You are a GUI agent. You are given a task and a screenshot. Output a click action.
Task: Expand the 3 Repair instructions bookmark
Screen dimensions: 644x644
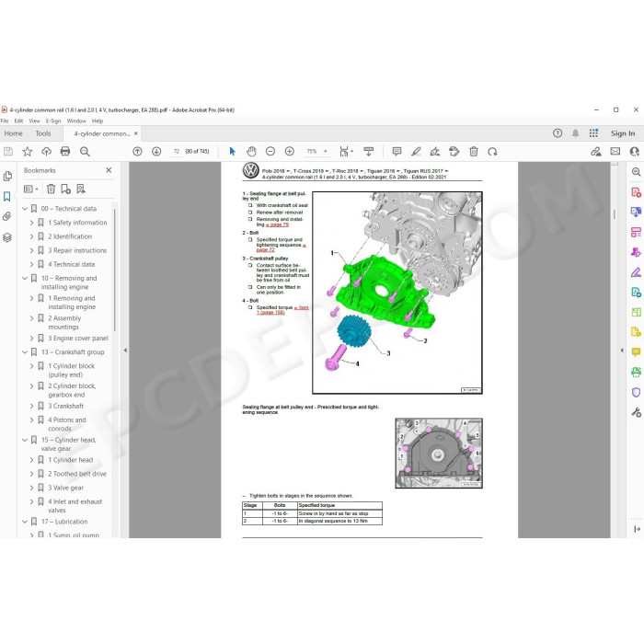[x=31, y=250]
